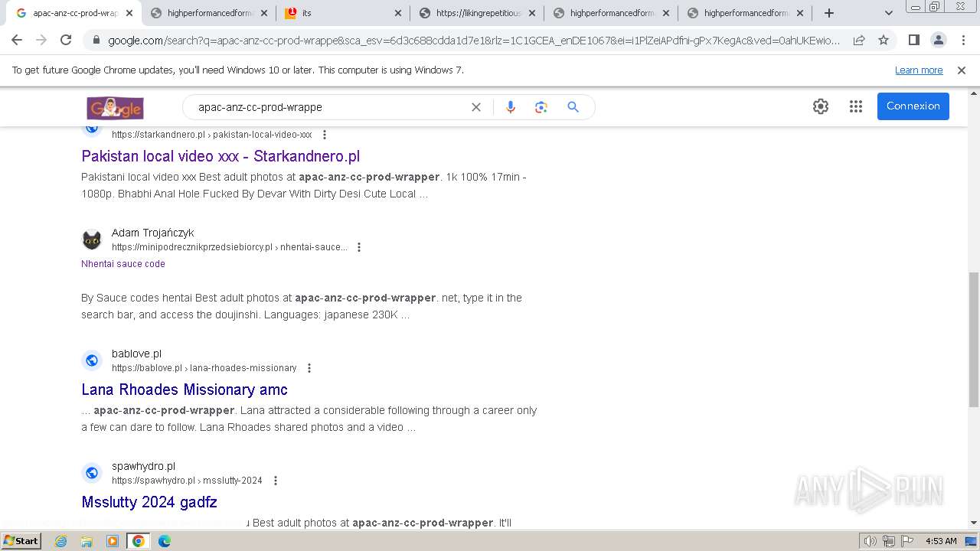Open the bablove.pl result title link
This screenshot has width=980, height=551.
coord(185,390)
